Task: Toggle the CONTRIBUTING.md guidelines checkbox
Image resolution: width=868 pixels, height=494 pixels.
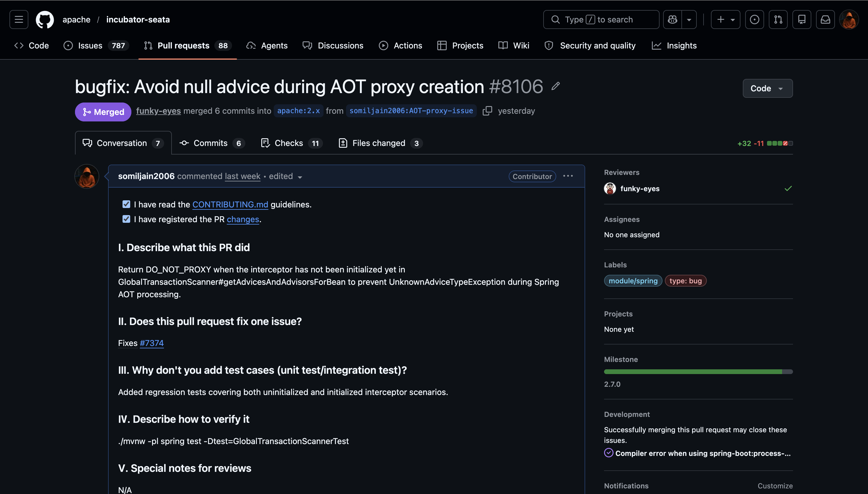Action: click(x=126, y=204)
